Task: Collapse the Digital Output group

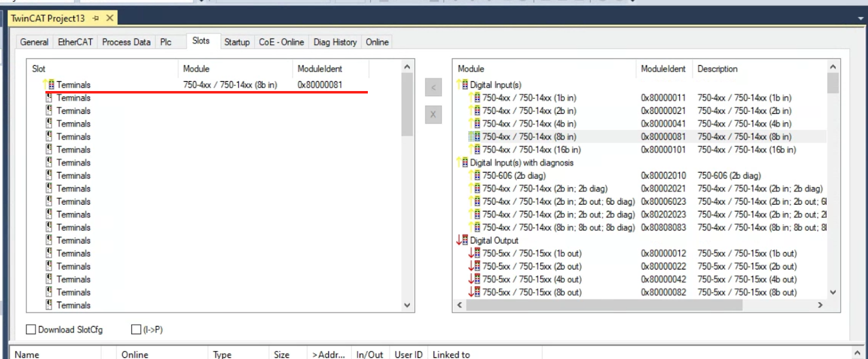Action: 462,240
